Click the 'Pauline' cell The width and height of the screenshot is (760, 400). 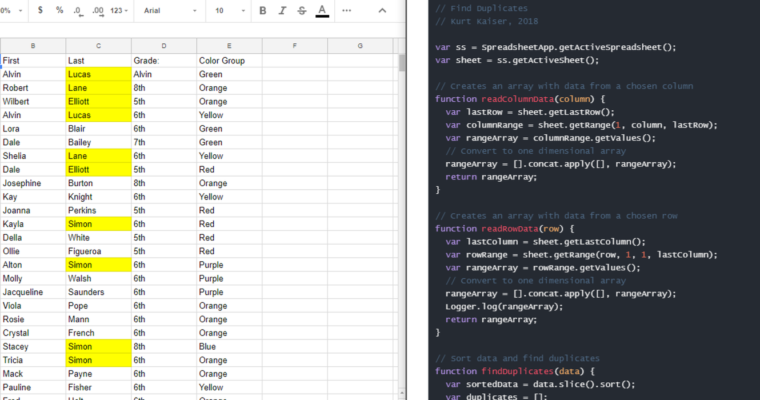coord(33,387)
